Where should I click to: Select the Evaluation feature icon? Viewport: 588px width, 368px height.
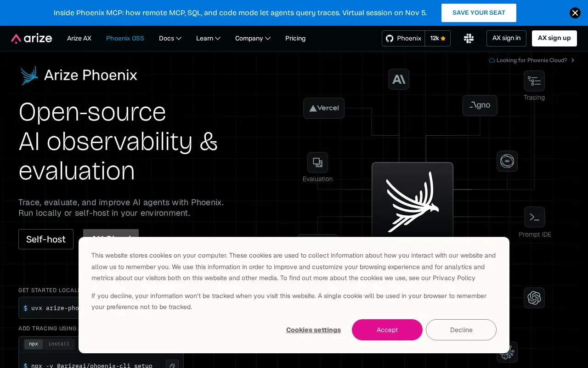(x=317, y=162)
